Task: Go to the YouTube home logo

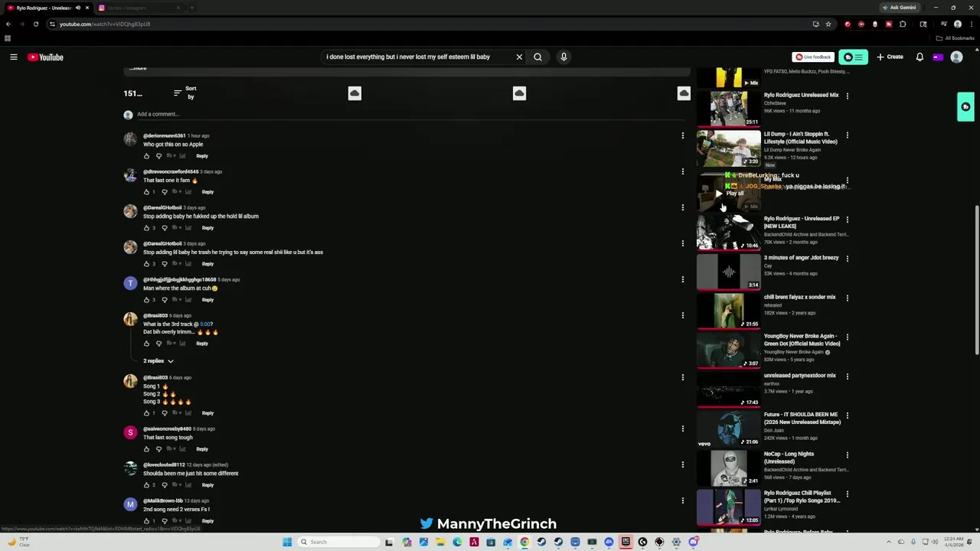Action: click(45, 57)
